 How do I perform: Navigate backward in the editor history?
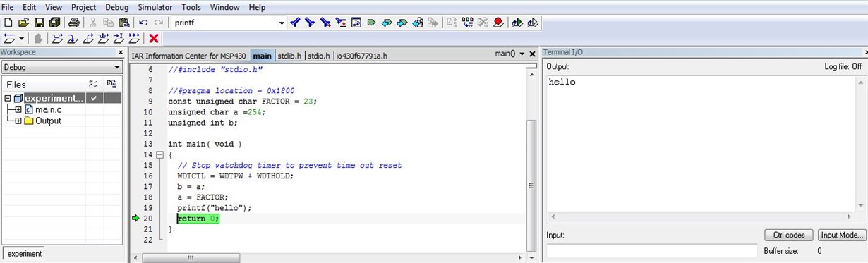coord(418,23)
